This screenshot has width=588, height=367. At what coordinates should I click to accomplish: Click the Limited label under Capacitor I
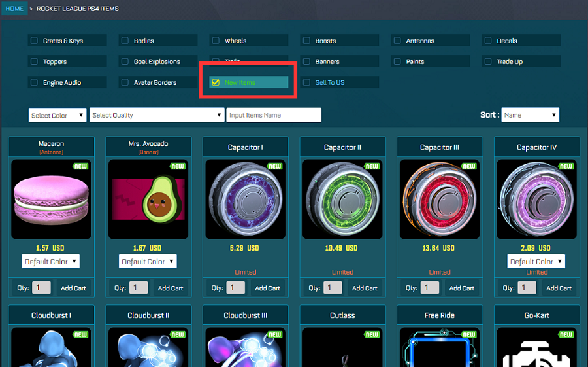246,272
